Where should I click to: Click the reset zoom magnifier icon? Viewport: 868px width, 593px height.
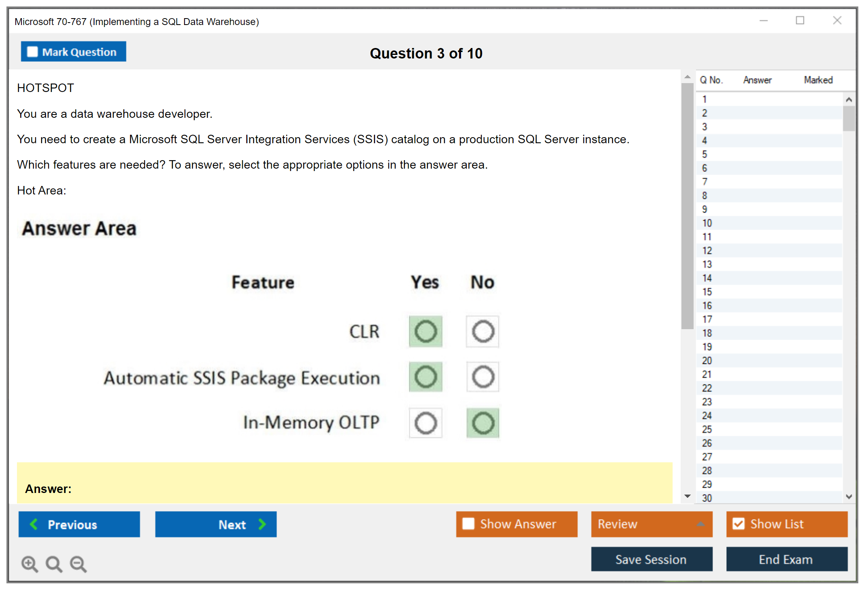[x=54, y=564]
